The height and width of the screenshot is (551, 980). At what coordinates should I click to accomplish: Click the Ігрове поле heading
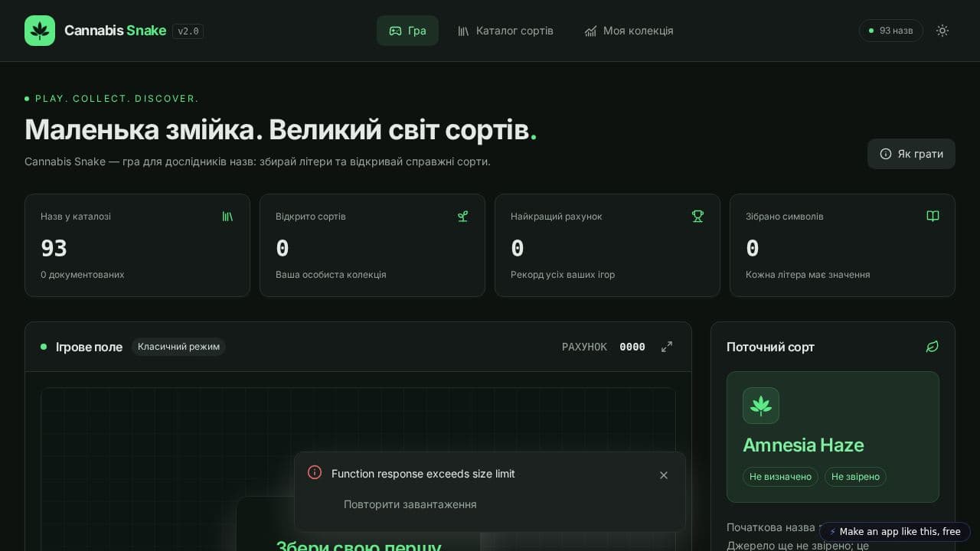(89, 347)
